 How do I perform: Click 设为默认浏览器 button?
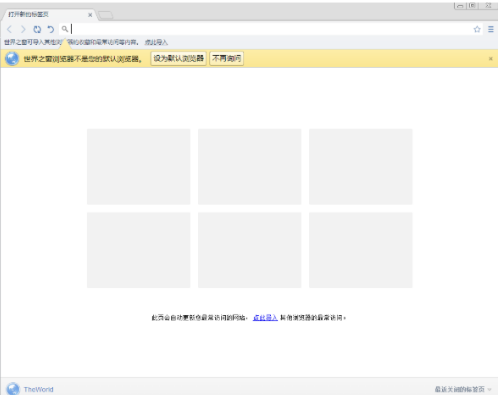tap(179, 59)
